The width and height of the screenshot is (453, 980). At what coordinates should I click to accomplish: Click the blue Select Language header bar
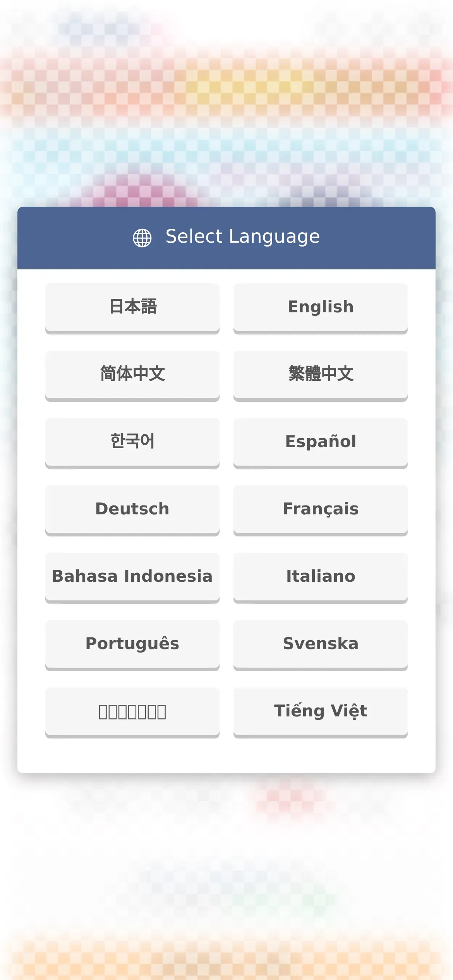[x=226, y=238]
